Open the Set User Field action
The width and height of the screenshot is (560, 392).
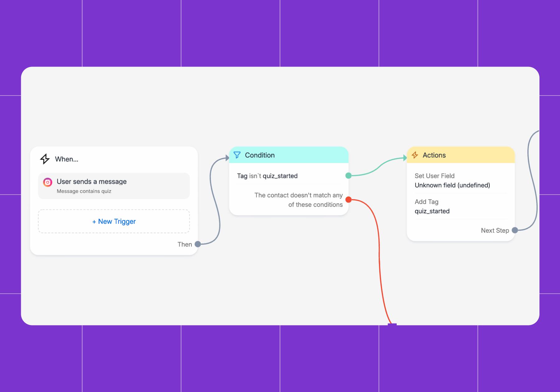pos(461,180)
